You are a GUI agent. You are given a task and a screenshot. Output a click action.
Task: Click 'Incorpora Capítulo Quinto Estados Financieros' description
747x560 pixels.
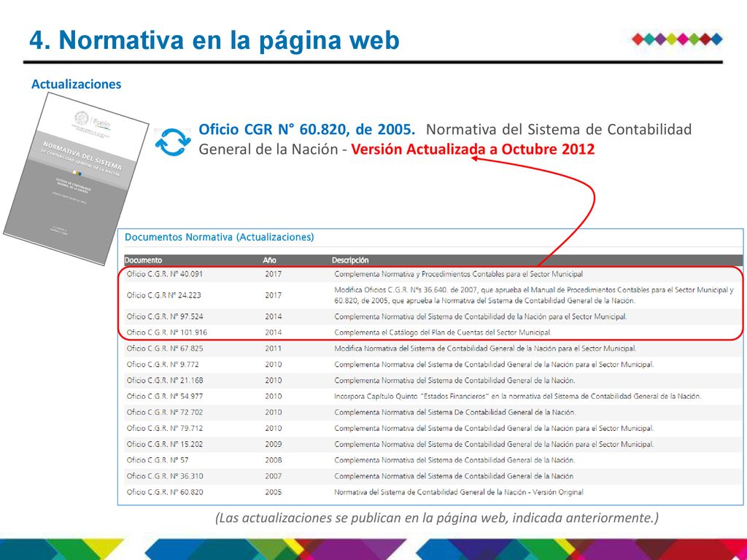(x=518, y=396)
